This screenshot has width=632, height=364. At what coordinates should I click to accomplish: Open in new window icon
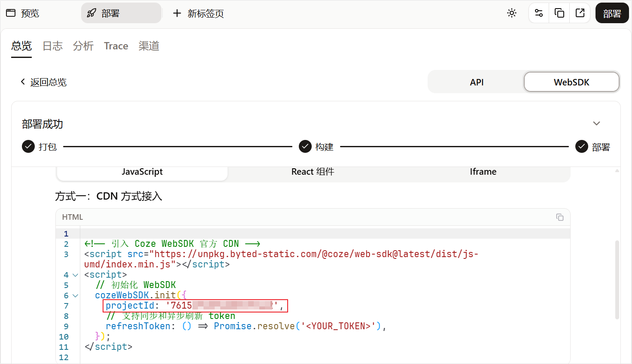click(580, 13)
